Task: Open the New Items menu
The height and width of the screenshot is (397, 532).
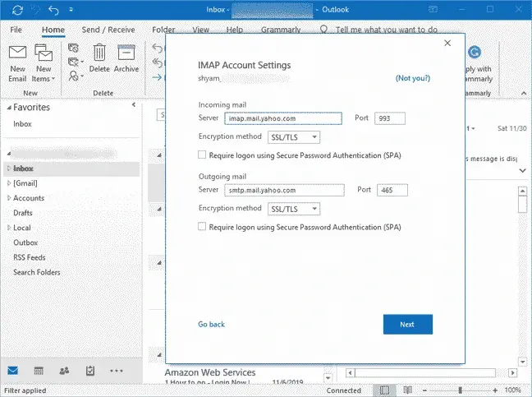Action: click(44, 64)
